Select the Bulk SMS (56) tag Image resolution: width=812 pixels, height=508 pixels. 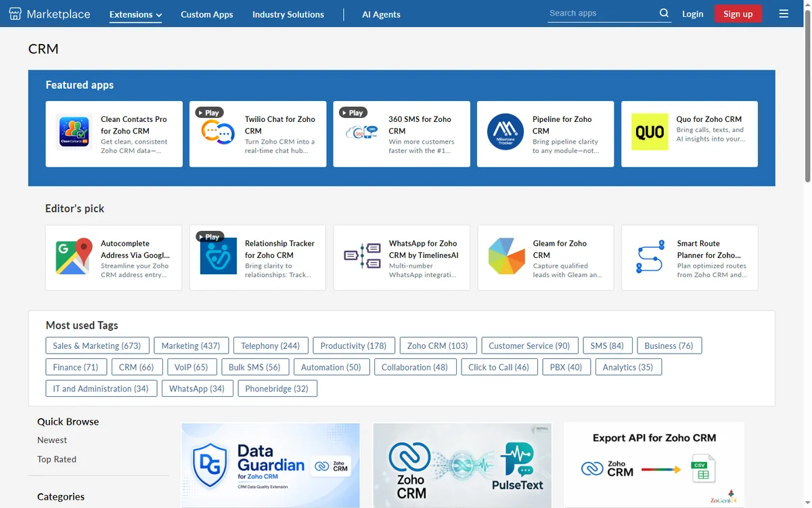(254, 367)
